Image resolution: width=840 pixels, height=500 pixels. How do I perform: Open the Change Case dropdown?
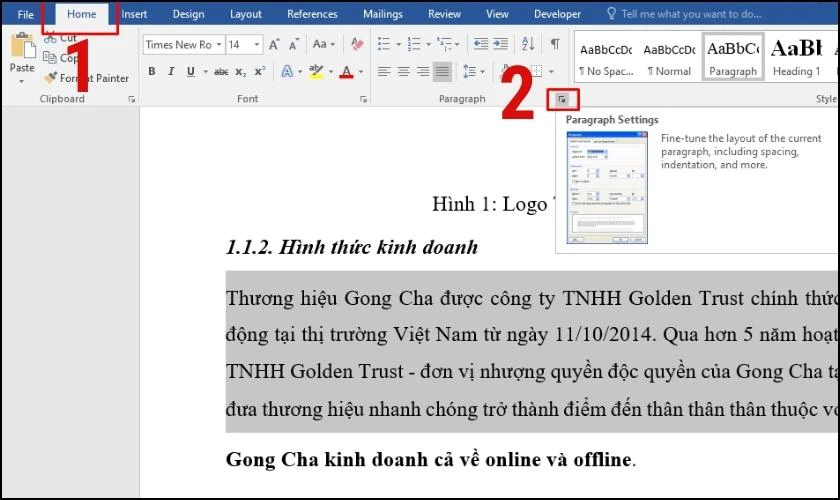point(324,44)
